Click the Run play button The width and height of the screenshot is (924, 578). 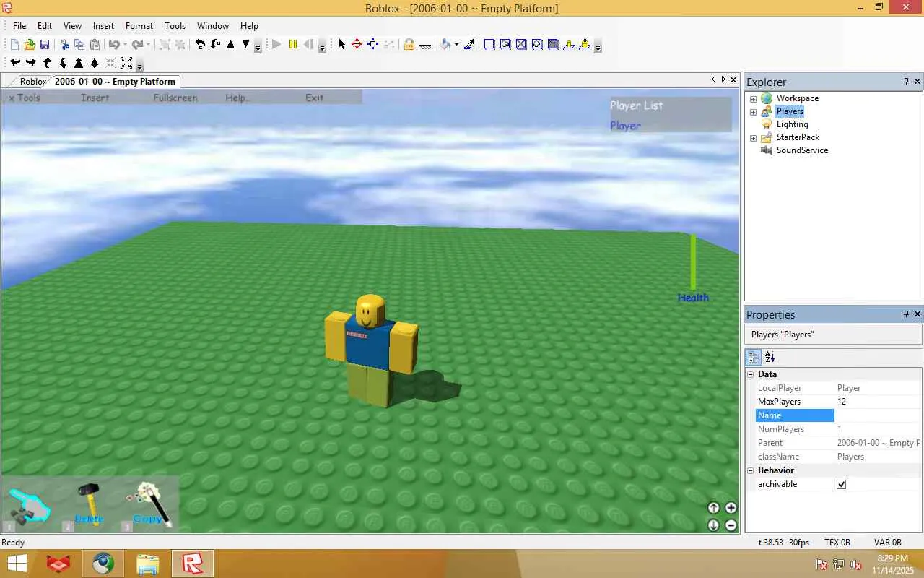(x=276, y=44)
